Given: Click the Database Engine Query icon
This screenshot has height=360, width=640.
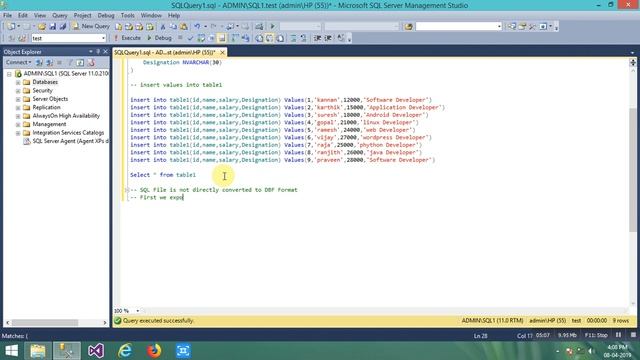Looking at the screenshot, I should click(x=118, y=27).
